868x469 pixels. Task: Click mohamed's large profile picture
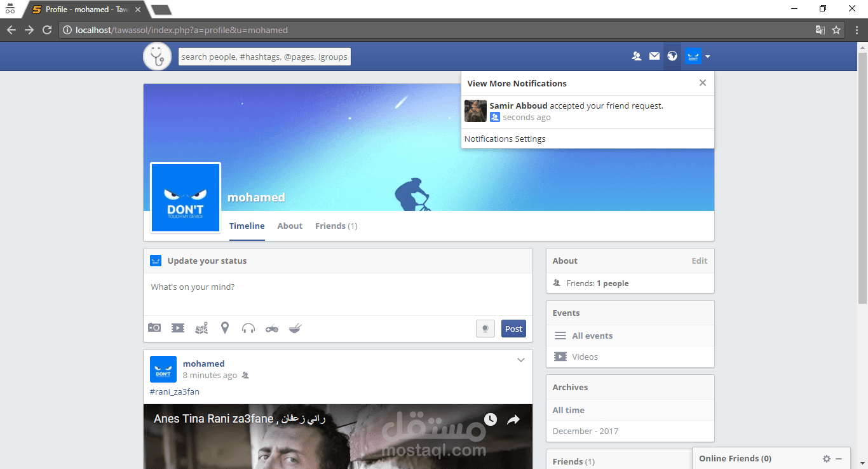tap(186, 198)
